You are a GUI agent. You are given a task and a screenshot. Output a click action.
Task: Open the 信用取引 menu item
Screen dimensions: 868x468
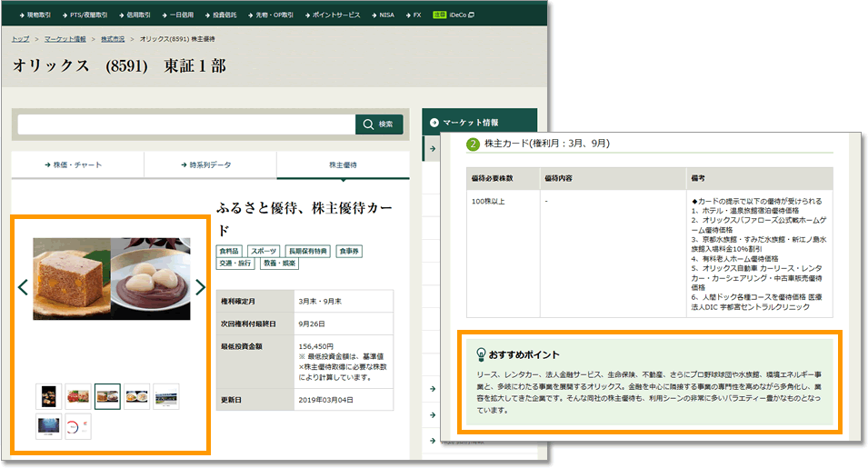point(134,15)
